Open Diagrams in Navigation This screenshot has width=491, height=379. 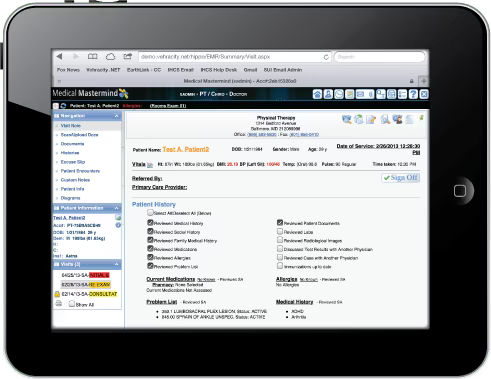[x=70, y=198]
